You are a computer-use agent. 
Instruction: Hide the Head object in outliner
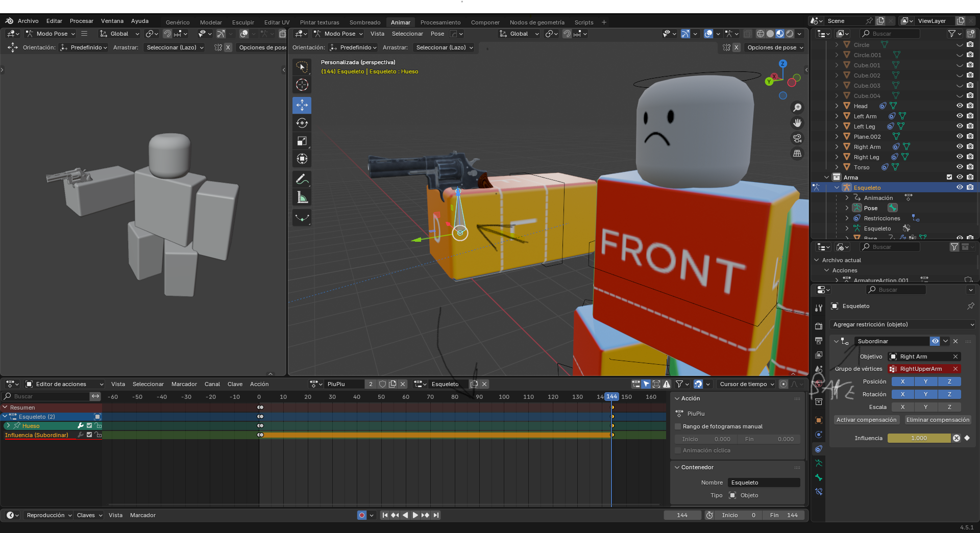tap(960, 106)
